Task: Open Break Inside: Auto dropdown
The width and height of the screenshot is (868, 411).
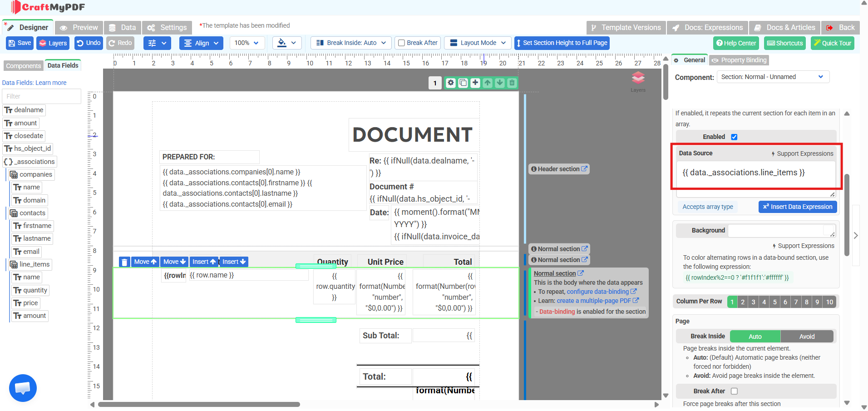Action: click(351, 43)
